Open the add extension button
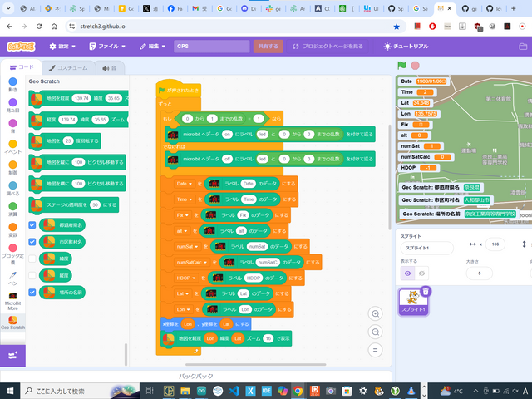The image size is (532, 399). (x=12, y=355)
